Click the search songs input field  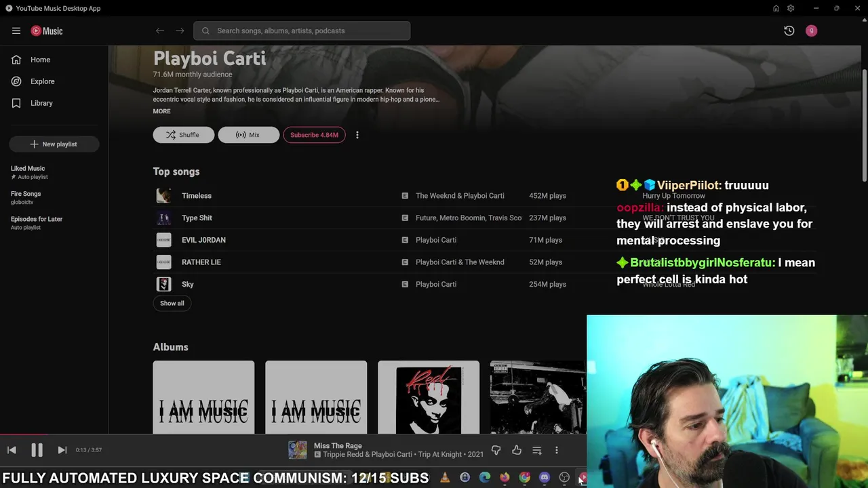302,30
